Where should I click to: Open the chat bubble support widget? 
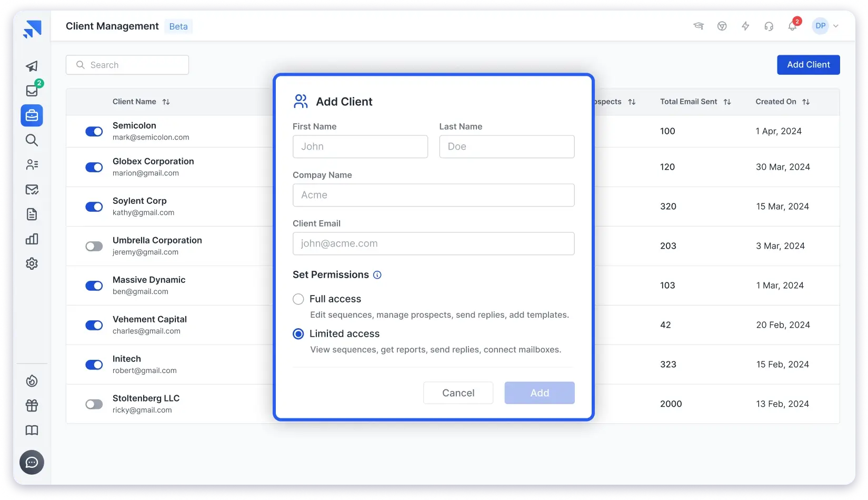(x=32, y=463)
